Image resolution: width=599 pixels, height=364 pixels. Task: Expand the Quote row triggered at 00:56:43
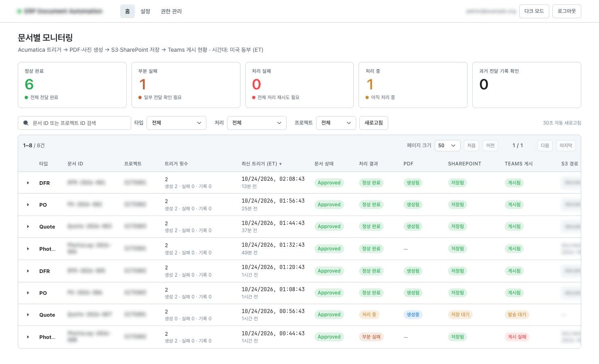click(28, 315)
